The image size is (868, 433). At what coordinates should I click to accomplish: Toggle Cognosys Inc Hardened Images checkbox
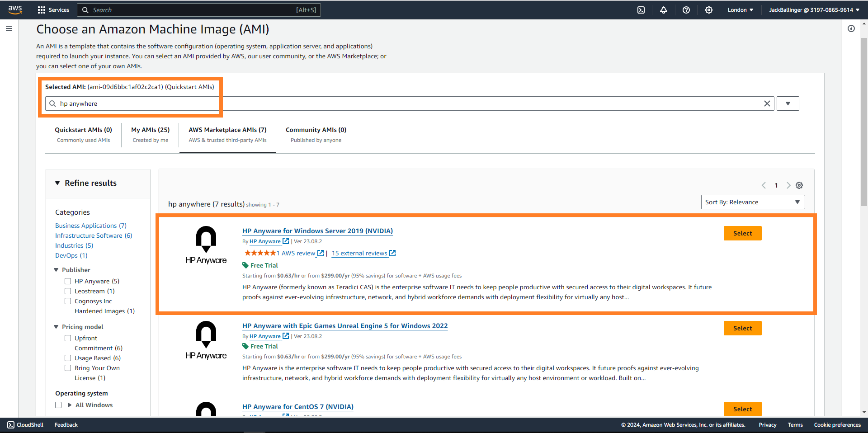pyautogui.click(x=68, y=301)
